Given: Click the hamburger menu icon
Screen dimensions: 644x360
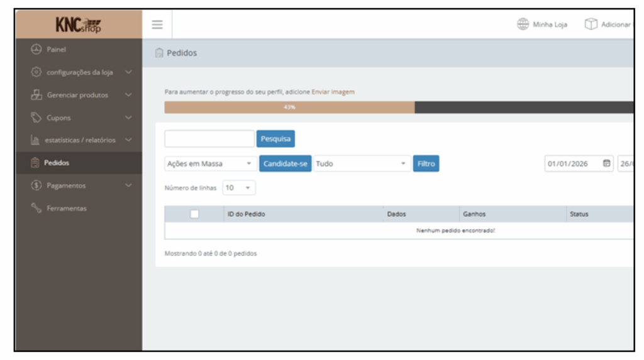Looking at the screenshot, I should (157, 25).
